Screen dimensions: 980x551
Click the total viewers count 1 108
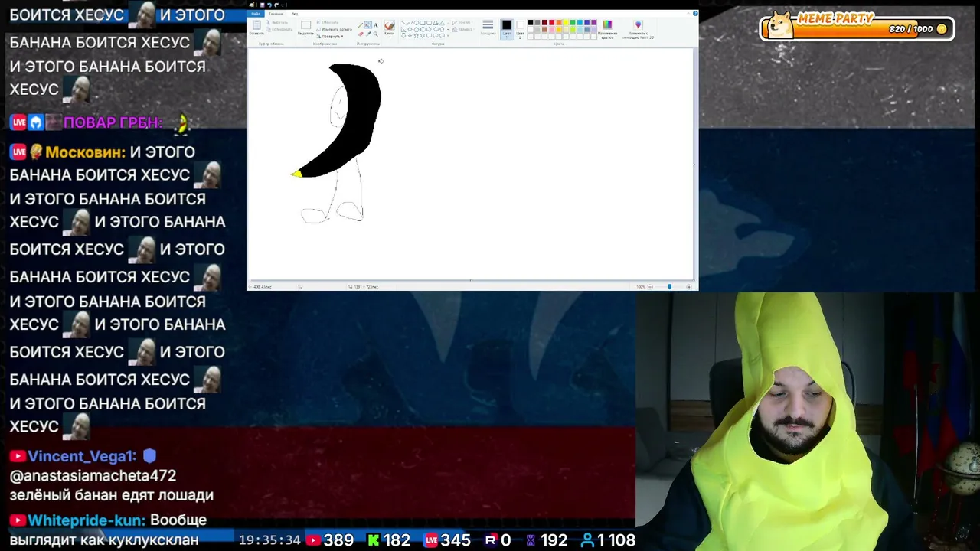[x=609, y=540]
